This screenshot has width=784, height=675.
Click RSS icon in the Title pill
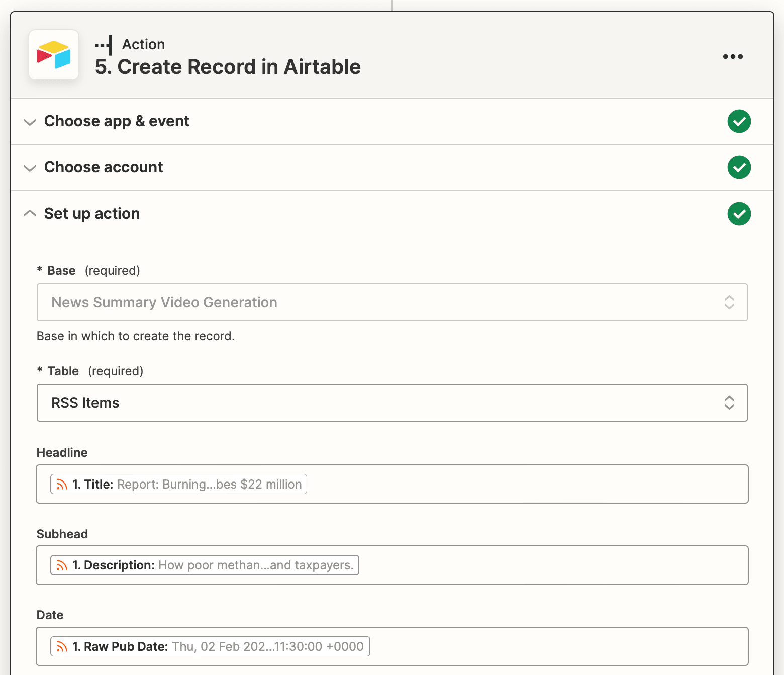coord(62,485)
